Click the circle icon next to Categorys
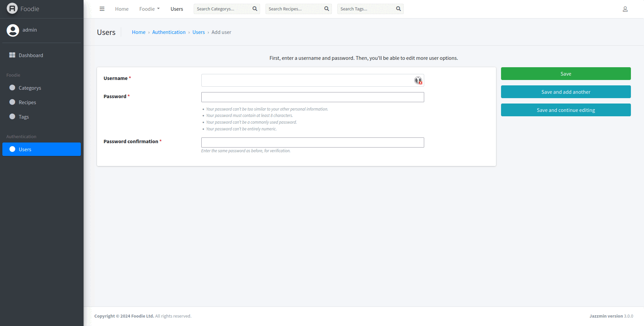Screen dimensions: 644x326 coord(12,88)
